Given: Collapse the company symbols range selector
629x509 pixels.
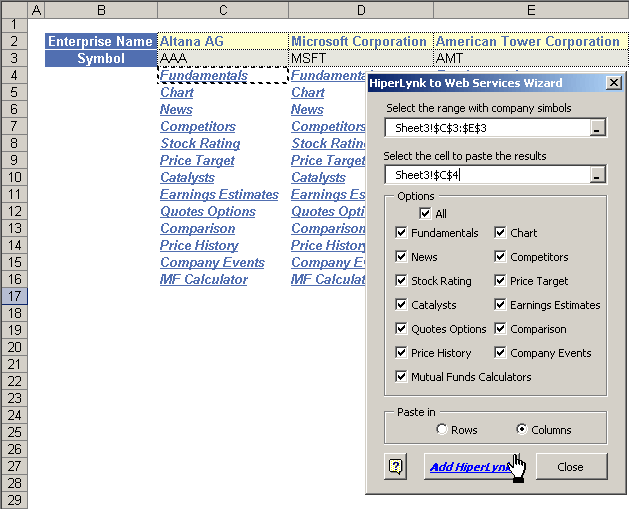Looking at the screenshot, I should point(597,128).
